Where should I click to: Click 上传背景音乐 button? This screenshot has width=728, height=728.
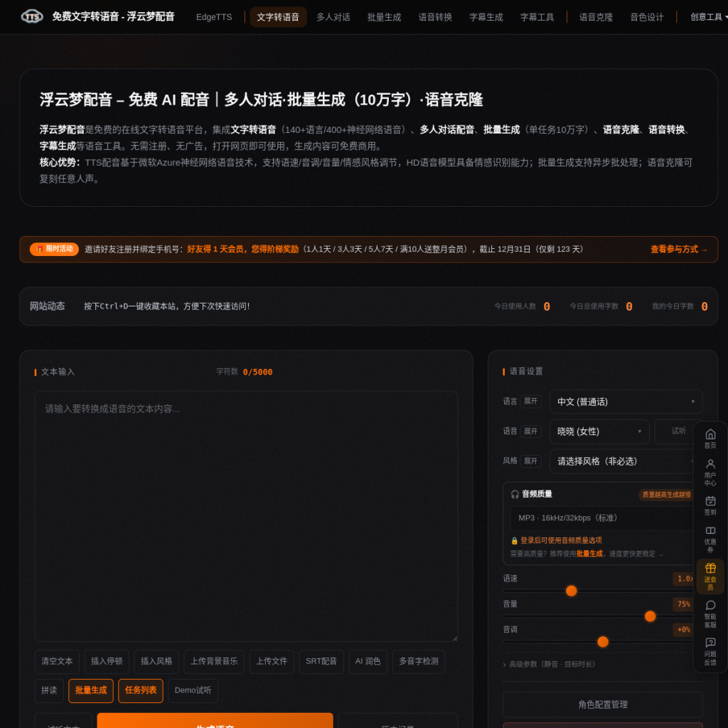point(214,662)
